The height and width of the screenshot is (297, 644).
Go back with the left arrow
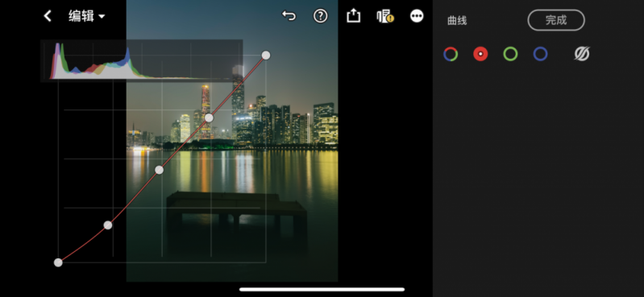(x=48, y=16)
